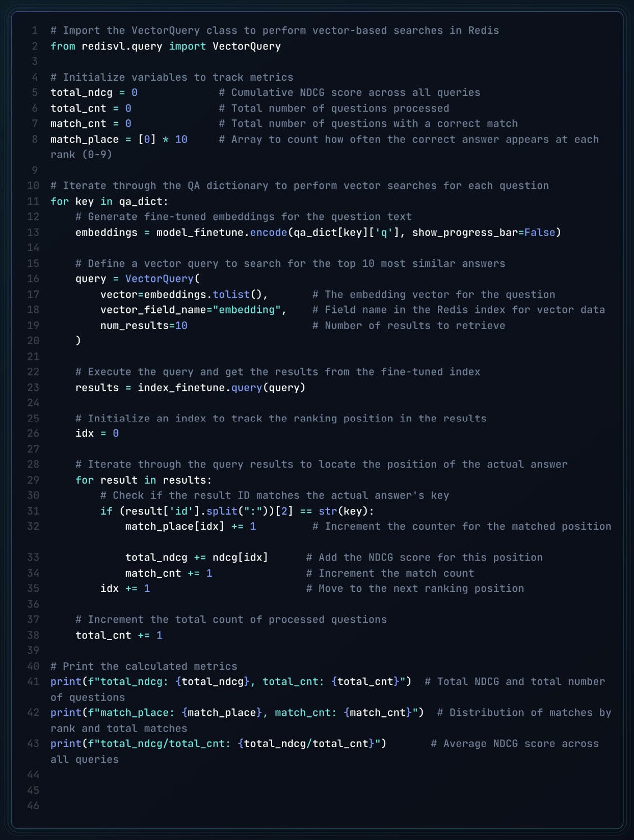Image resolution: width=634 pixels, height=840 pixels.
Task: Click 'num_results=10' on line 19
Action: (x=144, y=326)
